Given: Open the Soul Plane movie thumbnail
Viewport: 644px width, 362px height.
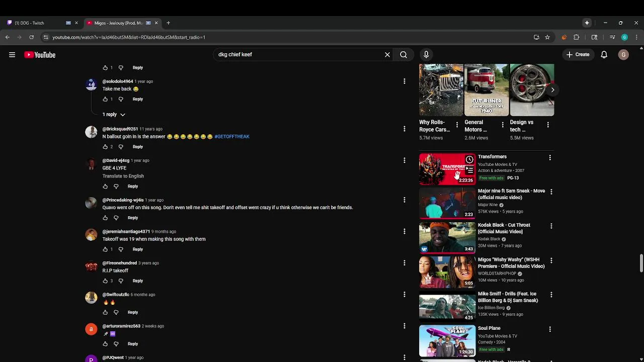Looking at the screenshot, I should [447, 340].
